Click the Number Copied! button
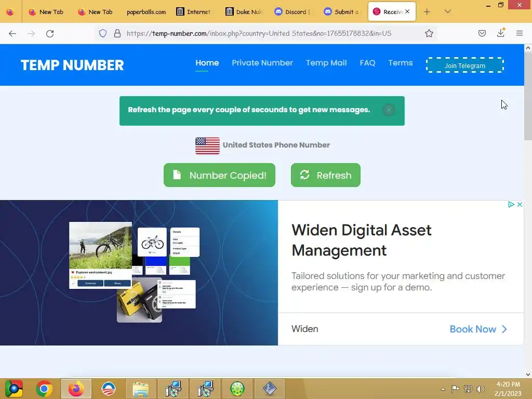Image resolution: width=532 pixels, height=399 pixels. [x=219, y=175]
